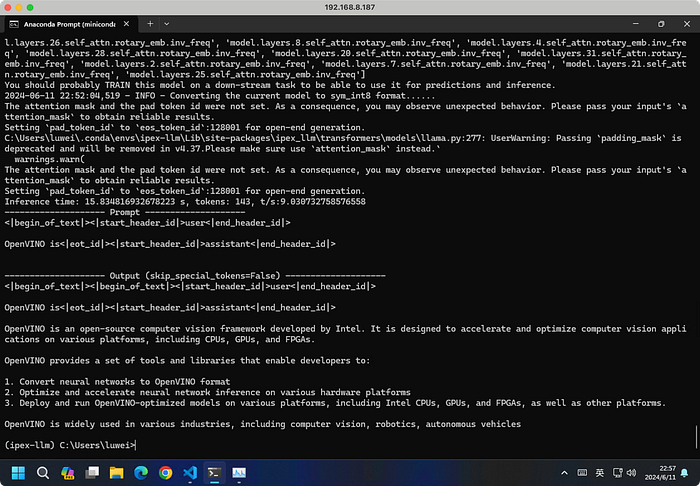
Task: Open the terminal profiles dropdown
Action: point(167,24)
